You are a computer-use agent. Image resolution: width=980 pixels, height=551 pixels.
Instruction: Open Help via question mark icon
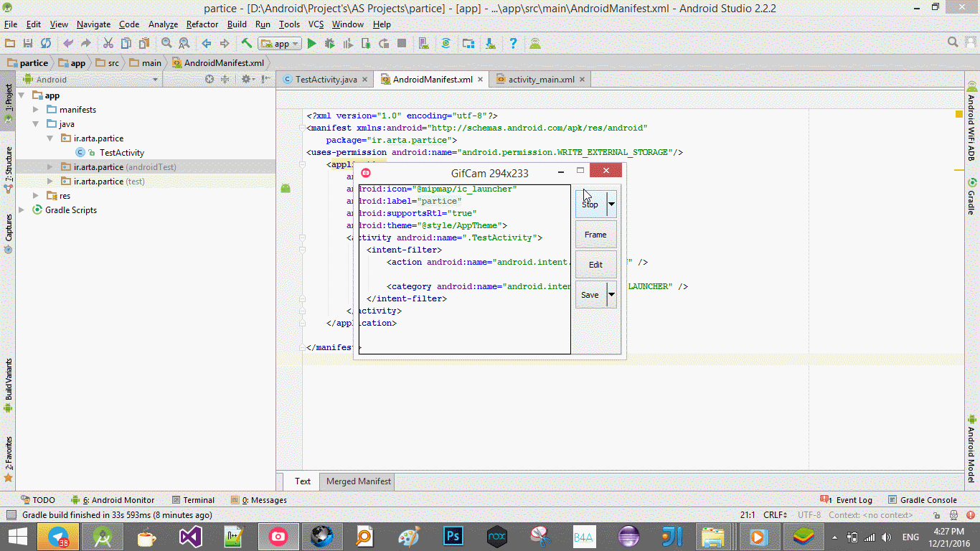(513, 44)
